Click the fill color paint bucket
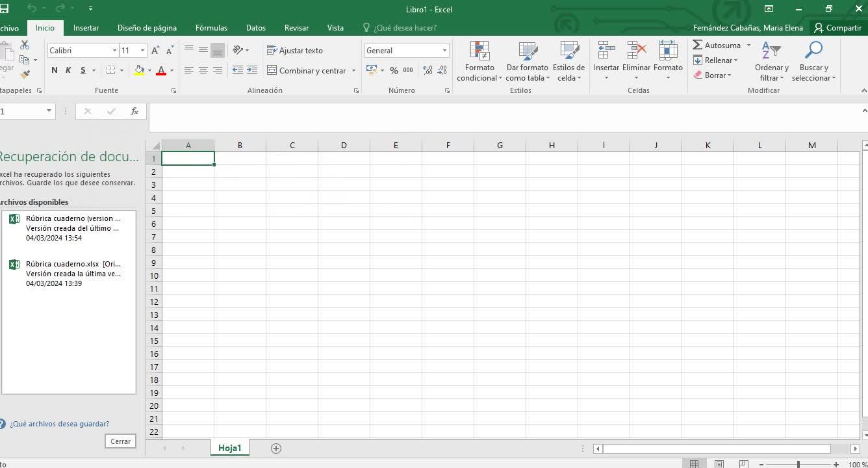The image size is (868, 468). click(139, 70)
